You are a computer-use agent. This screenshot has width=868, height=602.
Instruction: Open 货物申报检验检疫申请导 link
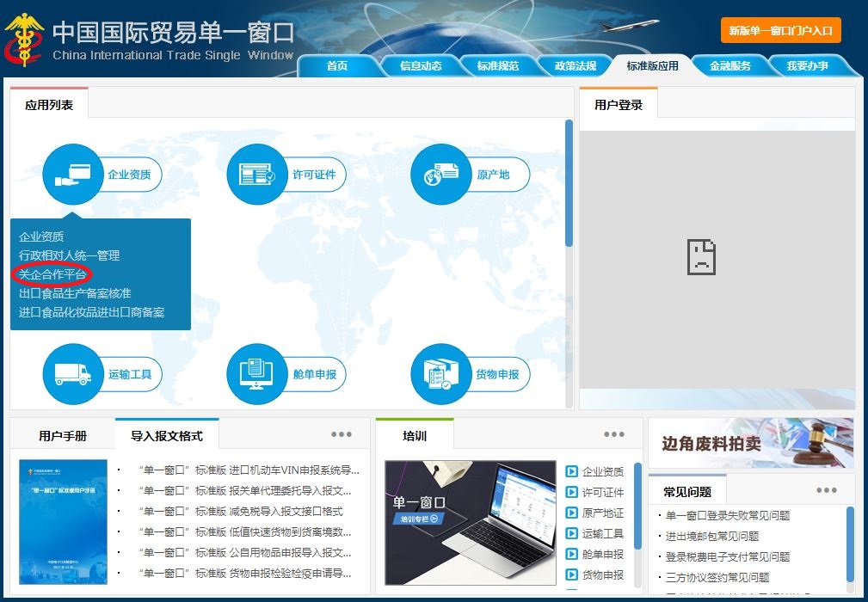tap(244, 574)
